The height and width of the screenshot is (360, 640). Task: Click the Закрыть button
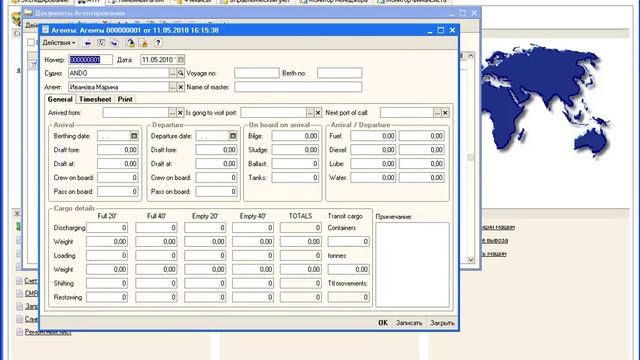point(442,323)
